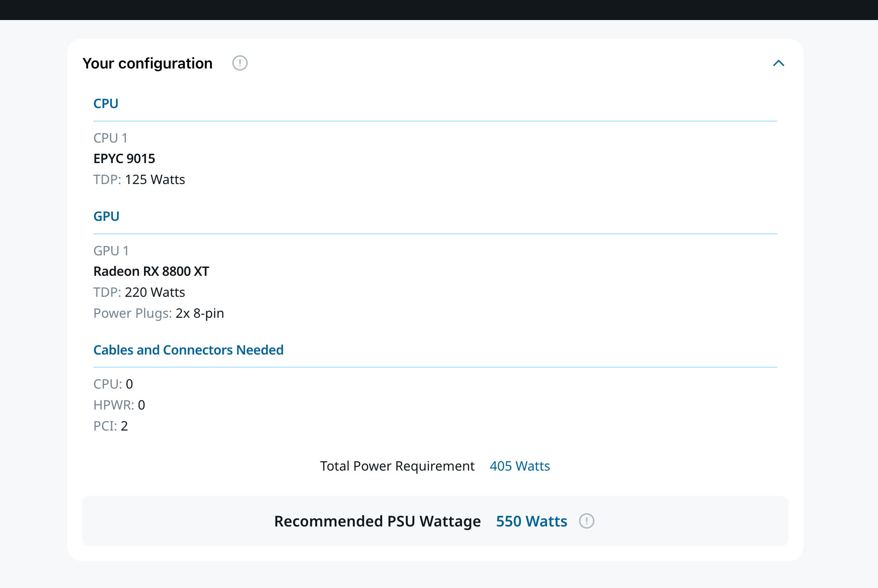Click the info icon beside 550 Watts

pos(587,521)
